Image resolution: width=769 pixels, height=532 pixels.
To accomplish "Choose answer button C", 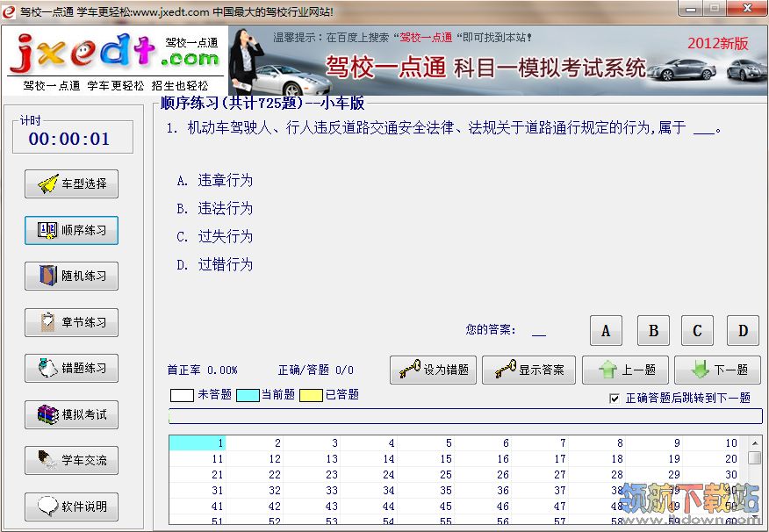I will (x=697, y=331).
